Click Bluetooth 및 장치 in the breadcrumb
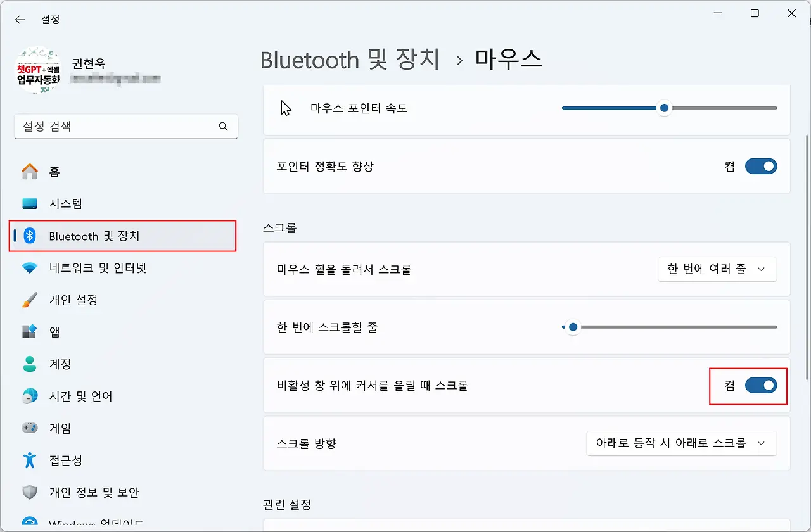The width and height of the screenshot is (811, 532). click(351, 60)
